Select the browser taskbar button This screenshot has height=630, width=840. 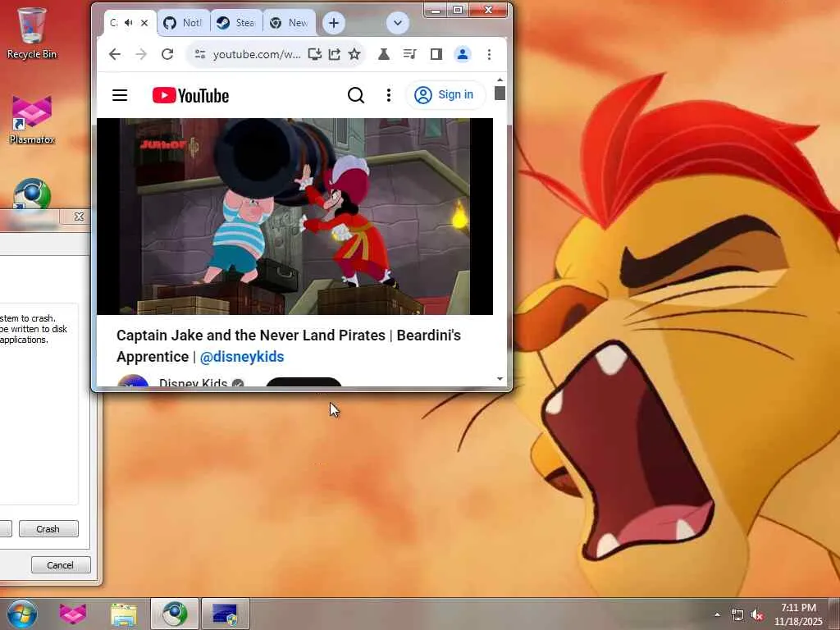[x=175, y=614]
